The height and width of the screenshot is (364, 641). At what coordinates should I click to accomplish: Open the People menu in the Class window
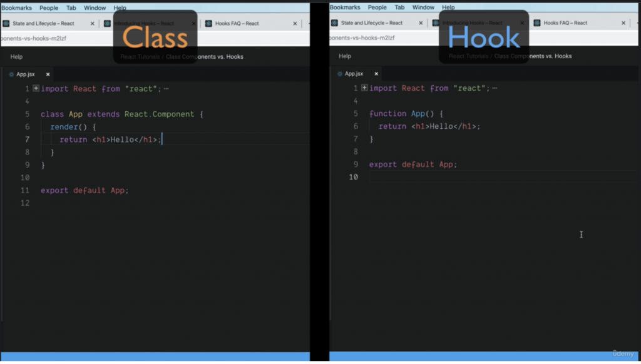49,8
